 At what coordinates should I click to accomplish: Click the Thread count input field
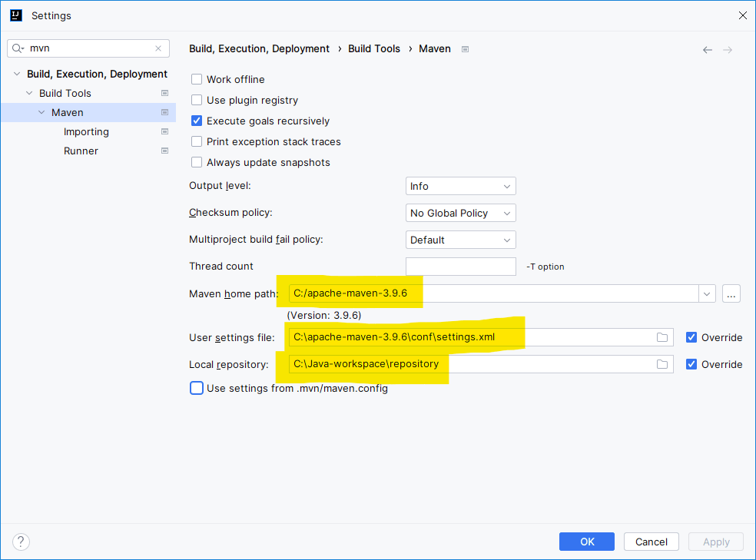pyautogui.click(x=460, y=267)
